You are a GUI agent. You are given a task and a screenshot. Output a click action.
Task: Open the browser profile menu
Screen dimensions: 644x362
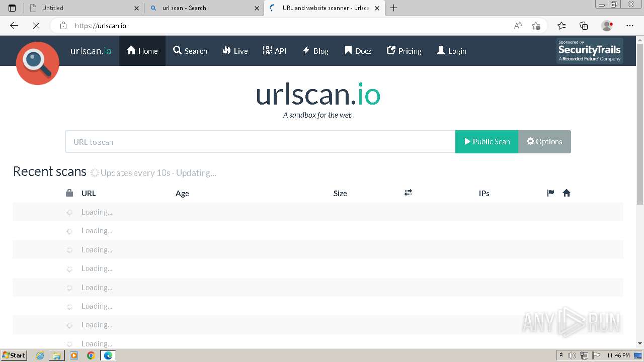click(607, 26)
